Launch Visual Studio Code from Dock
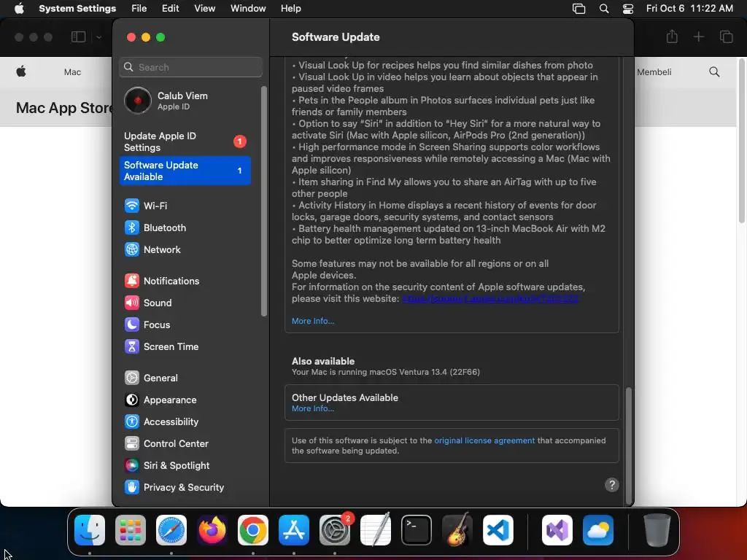This screenshot has height=560, width=747. point(498,530)
